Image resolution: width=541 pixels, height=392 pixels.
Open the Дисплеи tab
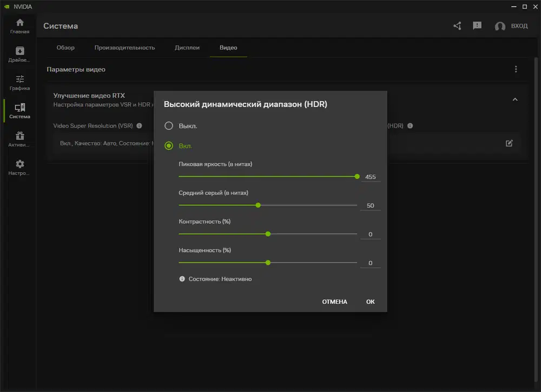(x=187, y=48)
